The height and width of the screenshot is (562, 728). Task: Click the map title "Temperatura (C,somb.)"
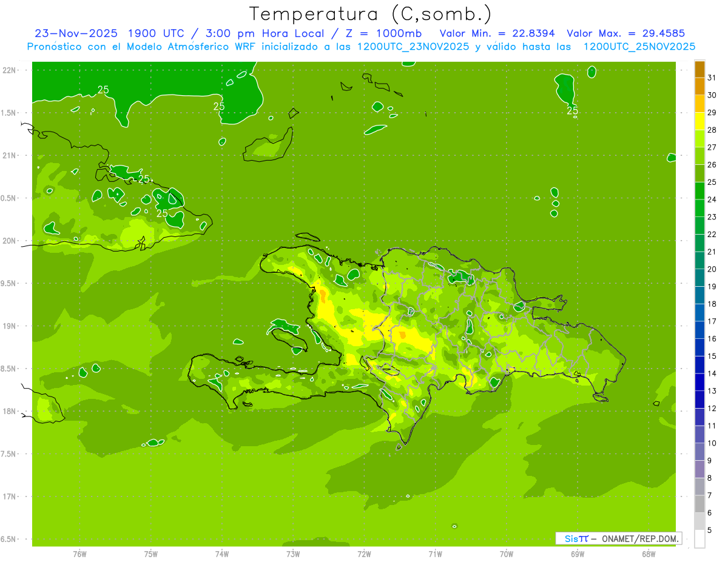click(371, 13)
